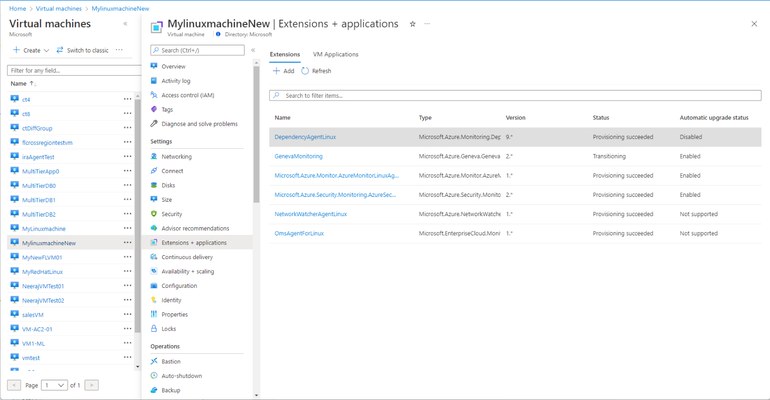This screenshot has width=770, height=400.
Task: Open GenevaMonitoring extension link
Action: click(299, 156)
